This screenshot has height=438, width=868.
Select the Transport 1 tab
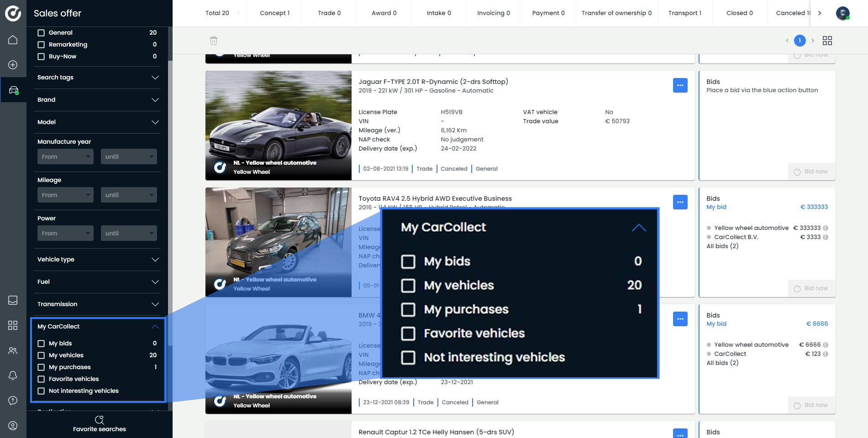point(684,13)
